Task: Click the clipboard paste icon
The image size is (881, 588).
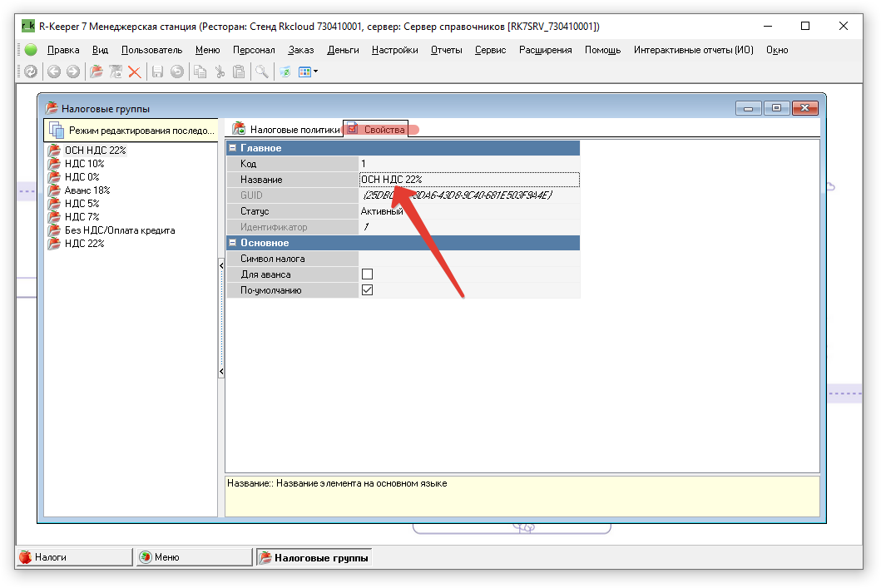Action: coord(239,72)
